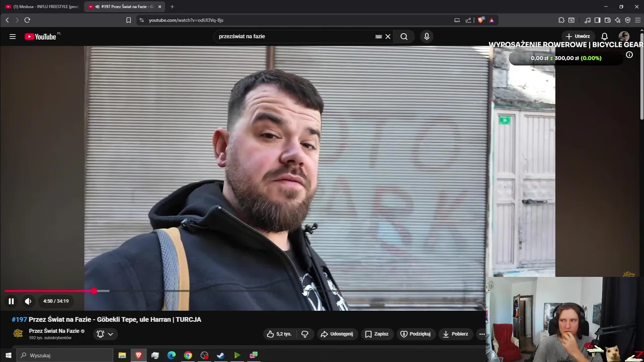Image resolution: width=644 pixels, height=362 pixels.
Task: Share the video via Udostępnij
Action: (x=337, y=334)
